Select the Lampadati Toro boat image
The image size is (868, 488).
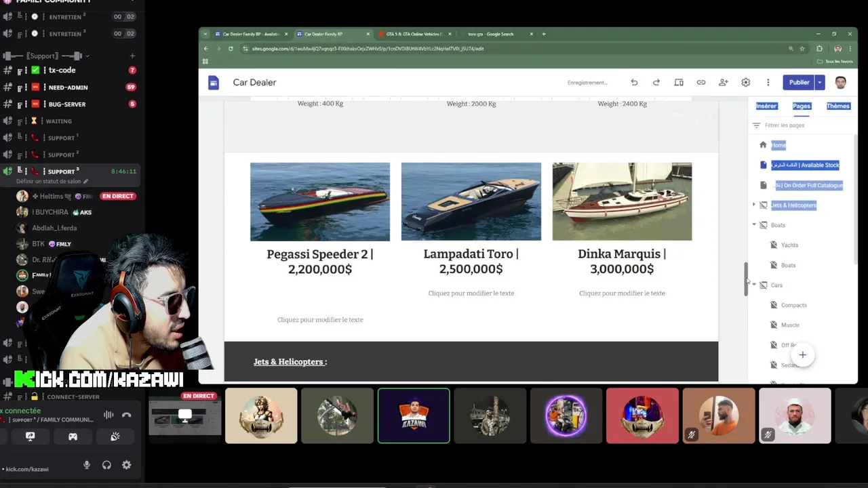pyautogui.click(x=471, y=201)
